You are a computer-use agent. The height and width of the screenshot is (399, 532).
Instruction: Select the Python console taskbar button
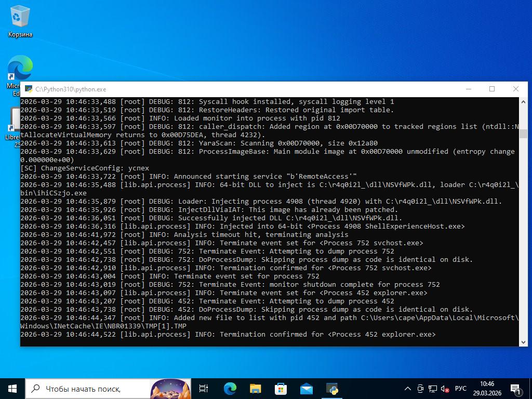332,388
